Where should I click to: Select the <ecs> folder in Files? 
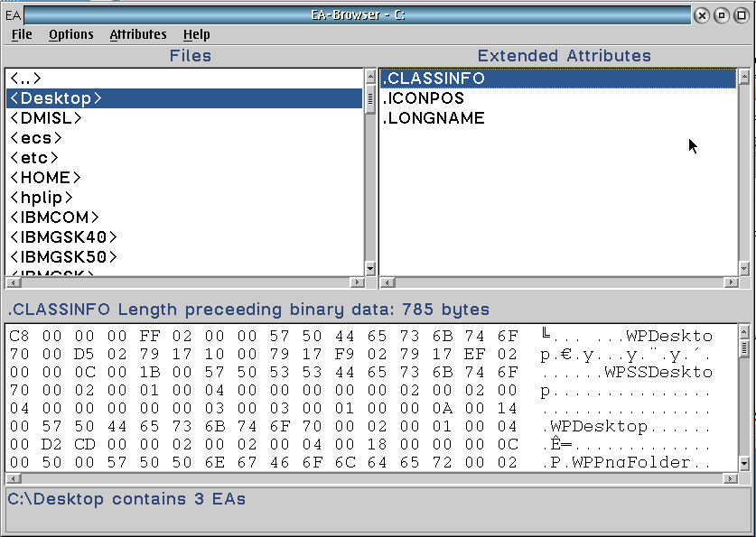pyautogui.click(x=36, y=138)
